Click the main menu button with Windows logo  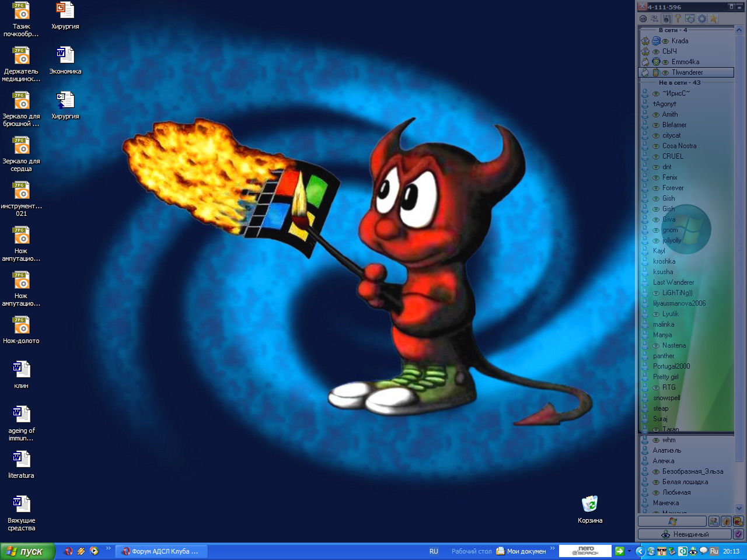(x=672, y=521)
